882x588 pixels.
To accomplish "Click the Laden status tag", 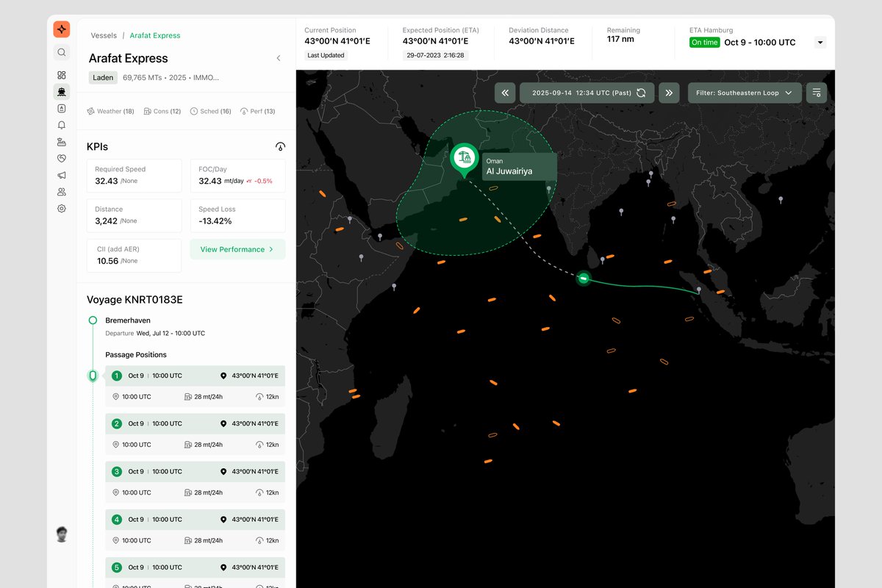I will pyautogui.click(x=103, y=77).
